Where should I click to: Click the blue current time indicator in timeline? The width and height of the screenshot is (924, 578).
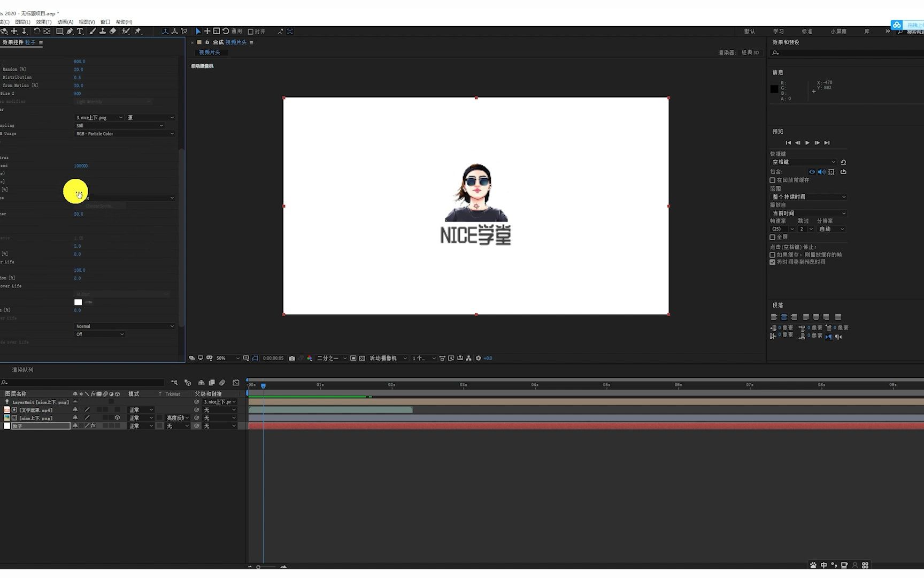263,385
